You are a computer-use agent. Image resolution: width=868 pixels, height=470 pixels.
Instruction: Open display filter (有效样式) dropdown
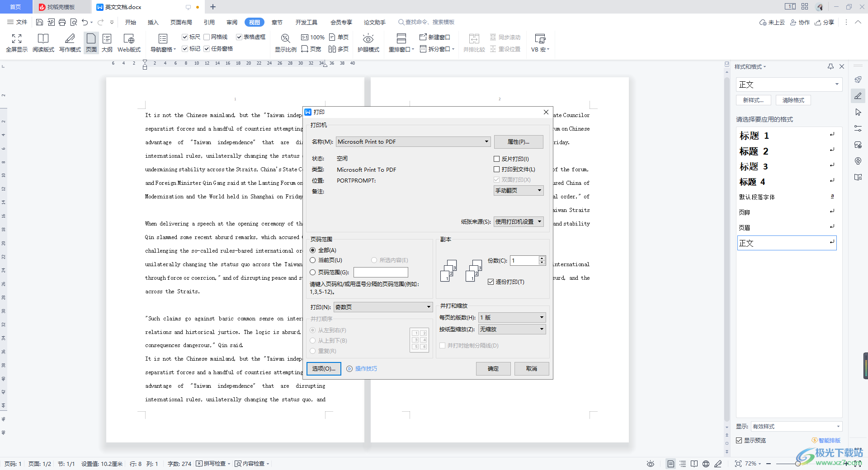(x=796, y=427)
